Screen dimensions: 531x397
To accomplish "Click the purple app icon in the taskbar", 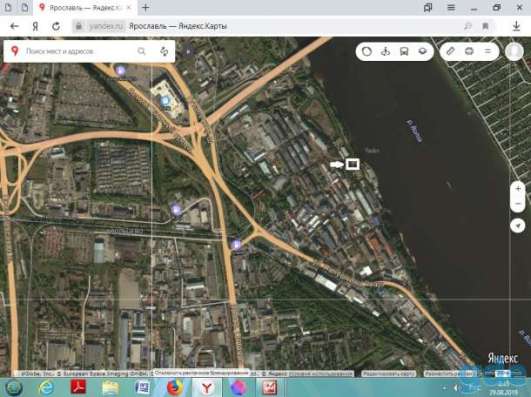I will 239,388.
